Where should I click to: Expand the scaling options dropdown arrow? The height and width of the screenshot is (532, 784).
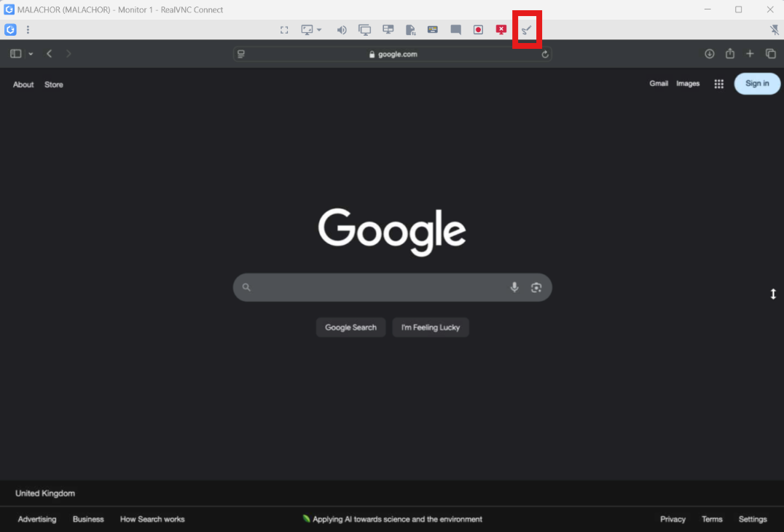[319, 30]
